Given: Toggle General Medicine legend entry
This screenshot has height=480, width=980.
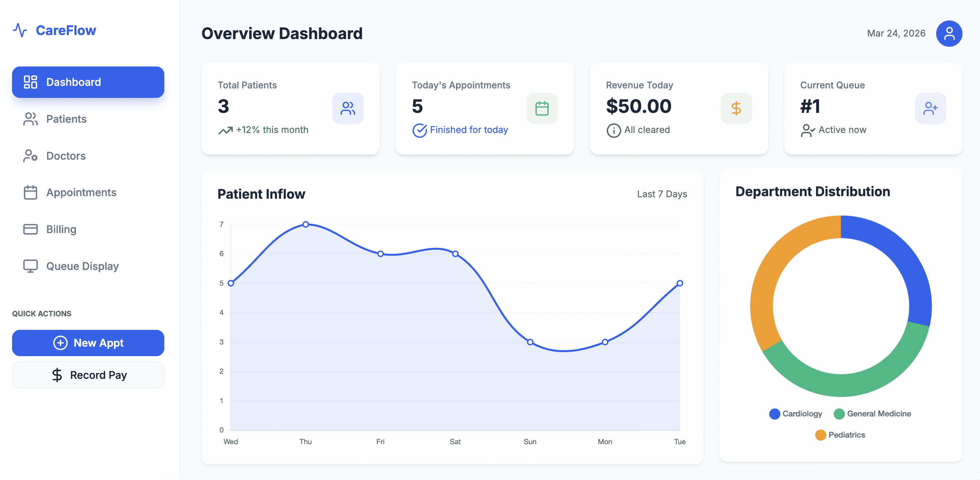Looking at the screenshot, I should click(x=872, y=414).
